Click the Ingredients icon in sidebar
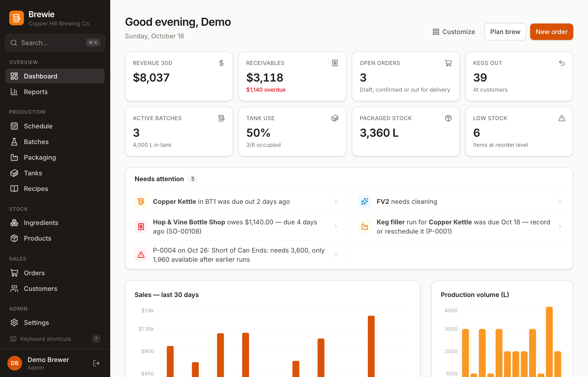588x377 pixels. click(14, 223)
